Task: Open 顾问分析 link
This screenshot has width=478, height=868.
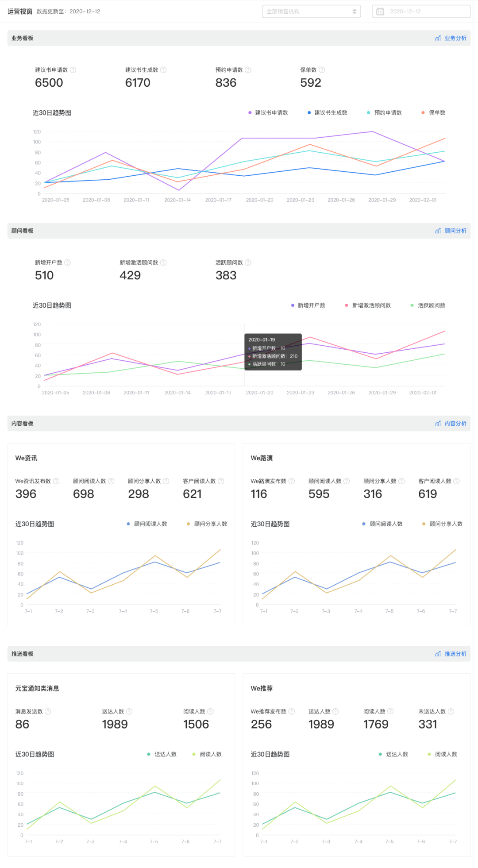Action: (455, 231)
